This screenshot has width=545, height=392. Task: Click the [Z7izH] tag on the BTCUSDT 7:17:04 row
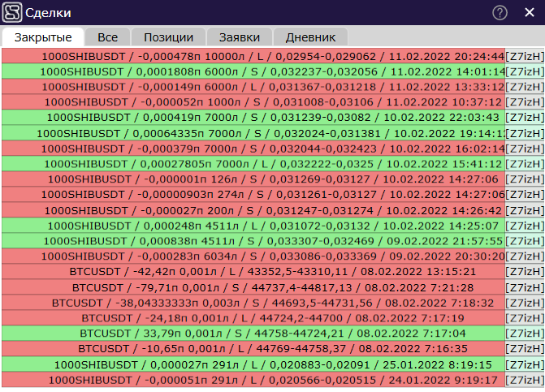(x=525, y=333)
